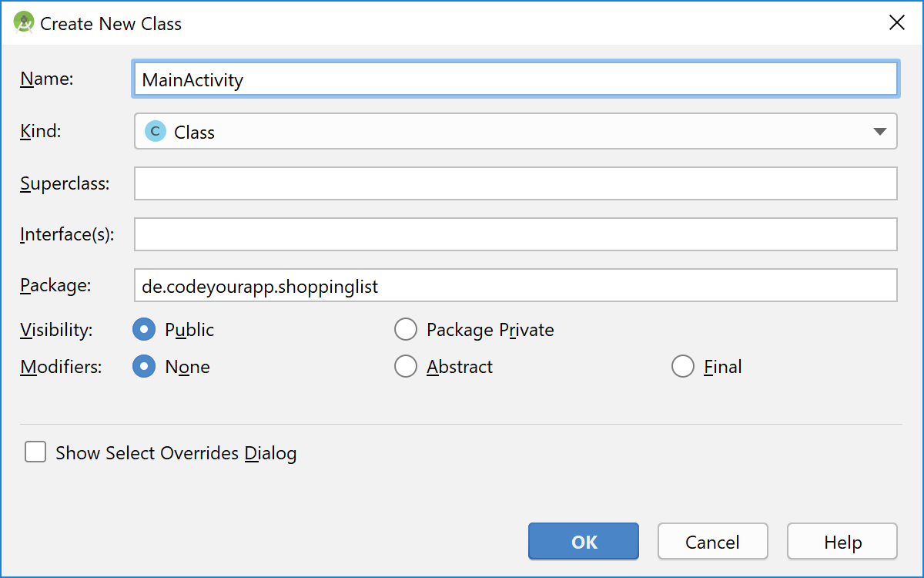924x578 pixels.
Task: Click the Superclass: label
Action: (65, 183)
